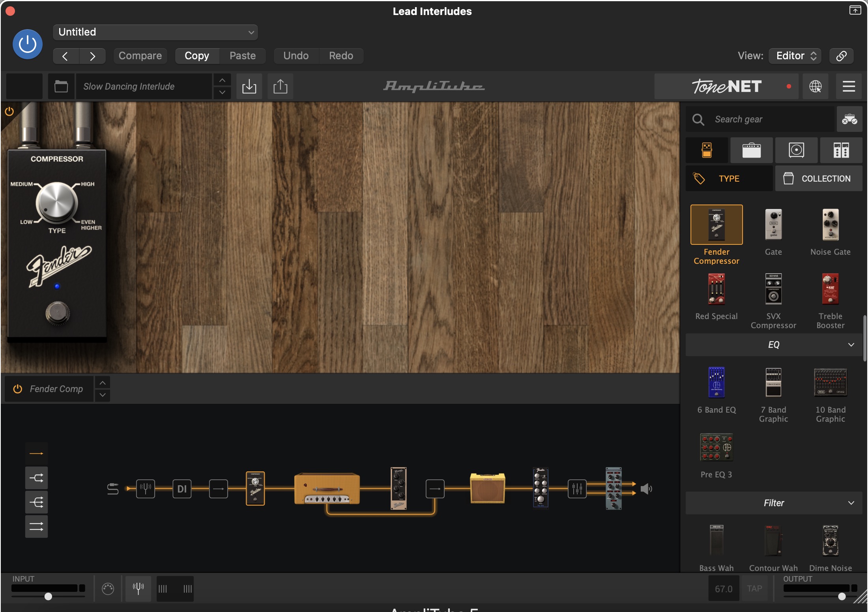This screenshot has width=868, height=612.
Task: Collapse the Filter category
Action: pyautogui.click(x=774, y=503)
